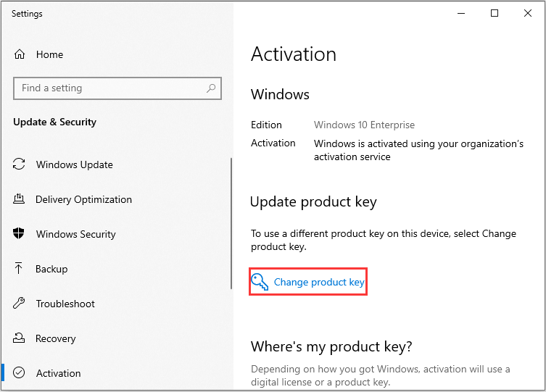
Task: Click the Windows Security shield icon
Action: [x=20, y=234]
